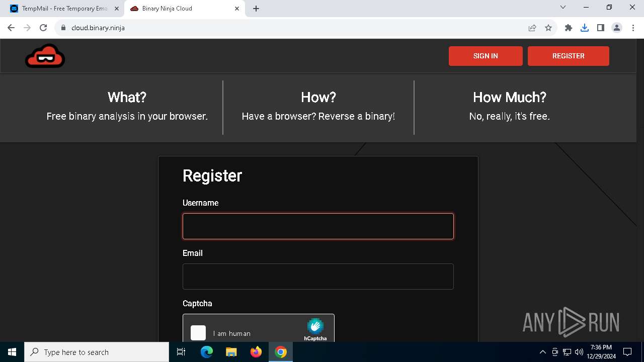Viewport: 644px width, 362px height.
Task: Close the Binary Ninja Cloud tab
Action: (237, 9)
